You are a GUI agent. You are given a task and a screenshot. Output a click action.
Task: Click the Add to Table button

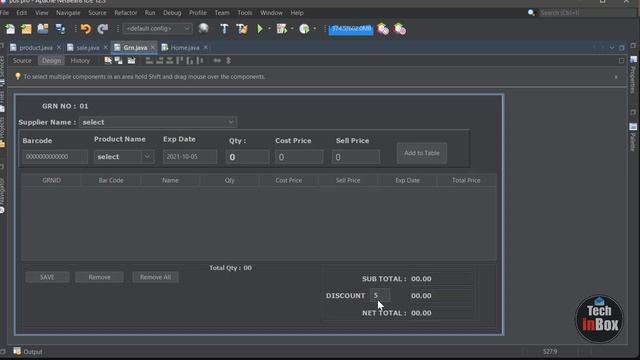click(x=422, y=153)
